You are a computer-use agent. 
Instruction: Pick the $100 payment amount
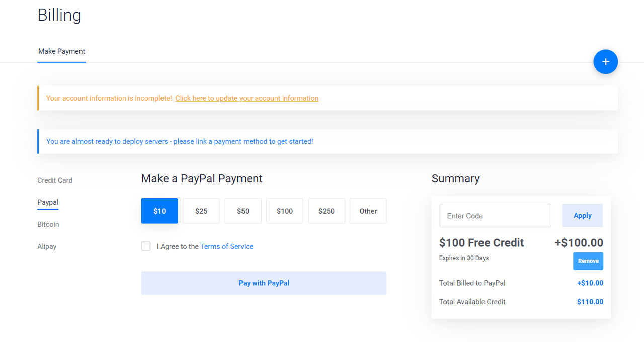[x=285, y=211]
